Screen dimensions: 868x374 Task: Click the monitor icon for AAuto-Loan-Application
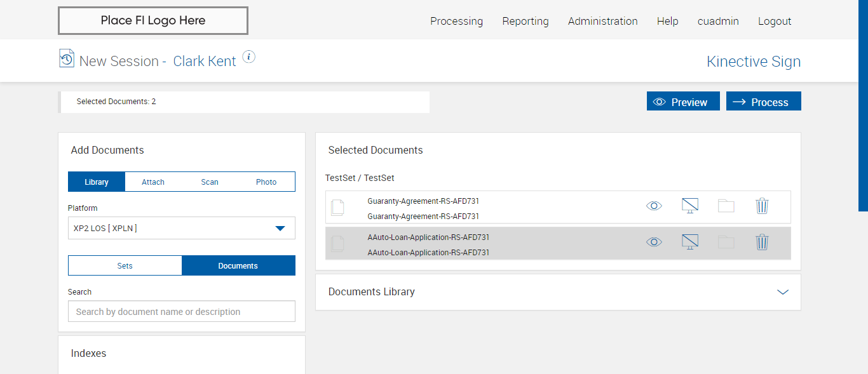pyautogui.click(x=689, y=242)
